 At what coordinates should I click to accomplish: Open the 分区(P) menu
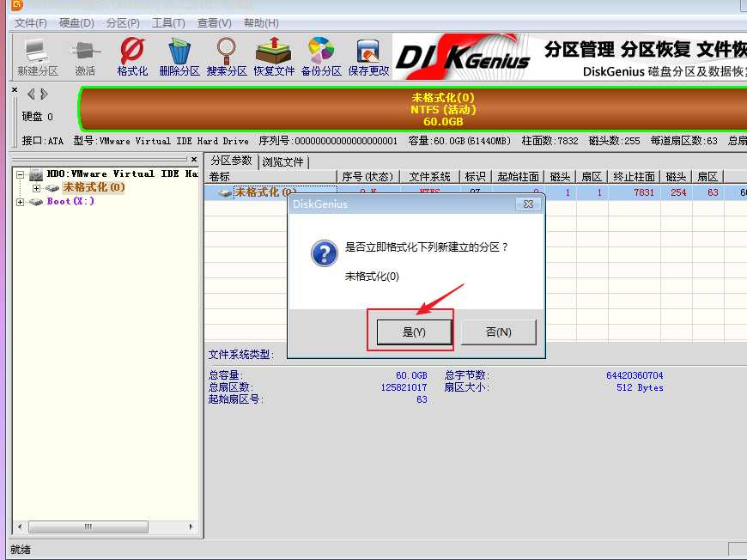tap(123, 23)
